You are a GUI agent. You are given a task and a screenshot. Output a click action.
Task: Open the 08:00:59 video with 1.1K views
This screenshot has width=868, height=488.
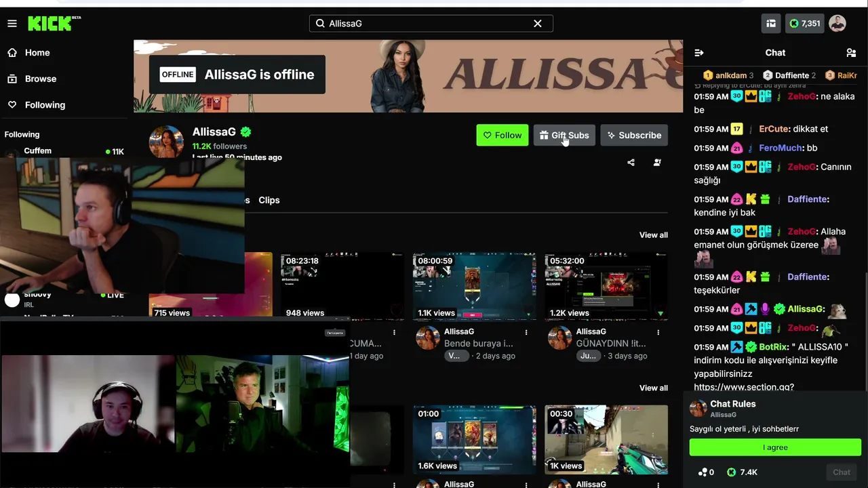click(x=474, y=286)
